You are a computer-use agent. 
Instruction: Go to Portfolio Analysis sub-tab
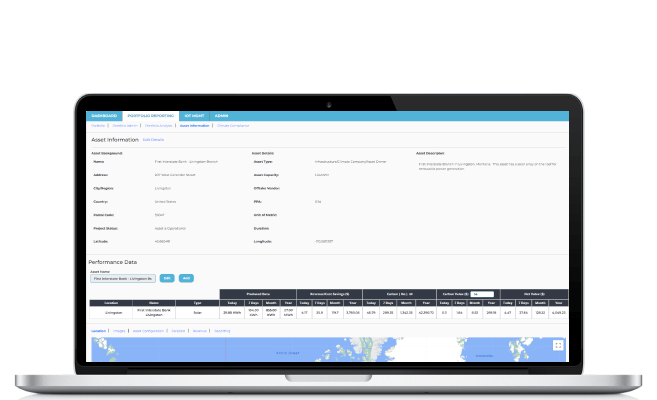158,126
